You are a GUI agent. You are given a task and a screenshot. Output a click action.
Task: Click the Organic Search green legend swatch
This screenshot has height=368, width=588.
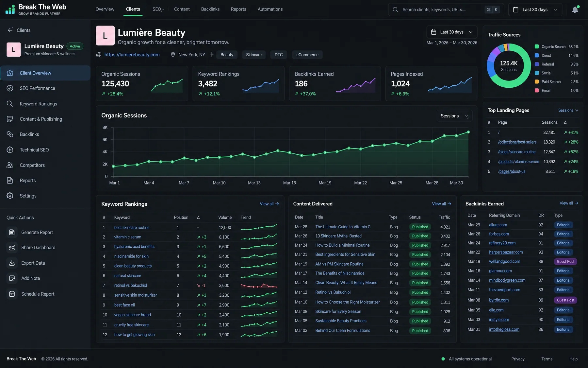[x=537, y=46]
